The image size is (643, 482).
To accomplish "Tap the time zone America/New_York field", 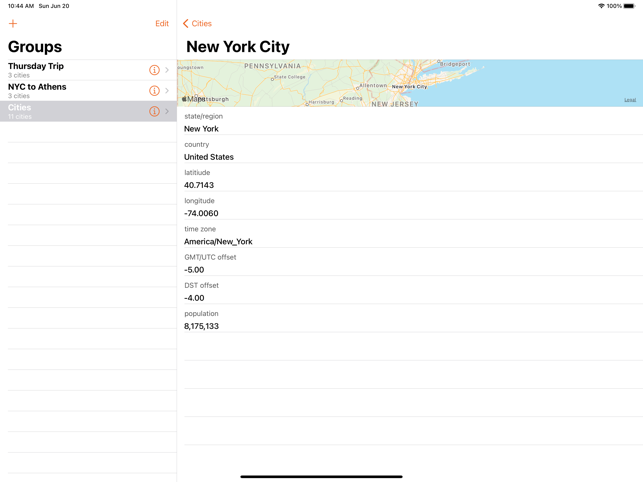I will tap(218, 241).
